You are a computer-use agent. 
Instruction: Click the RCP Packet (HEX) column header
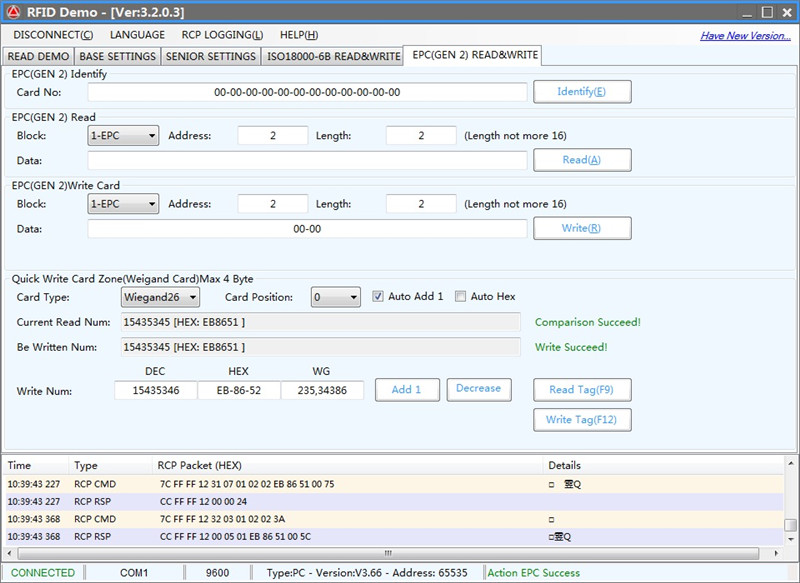[x=347, y=465]
